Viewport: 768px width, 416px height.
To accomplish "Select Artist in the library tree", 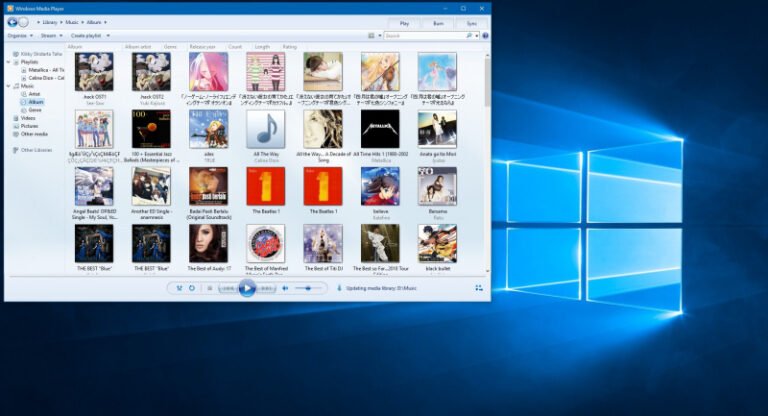I will coord(34,94).
